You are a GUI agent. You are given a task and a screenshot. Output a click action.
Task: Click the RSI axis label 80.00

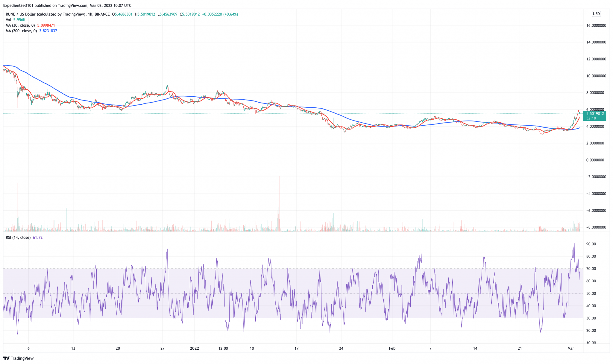[591, 256]
